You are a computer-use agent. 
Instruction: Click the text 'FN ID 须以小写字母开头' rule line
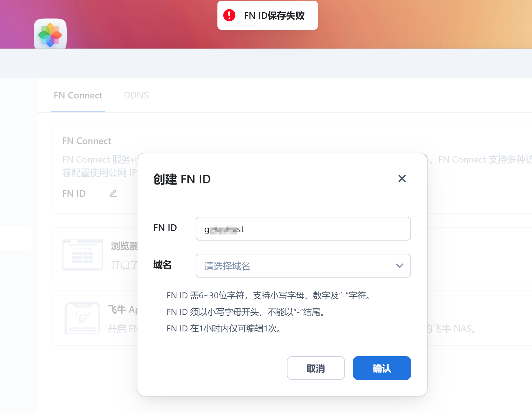246,312
